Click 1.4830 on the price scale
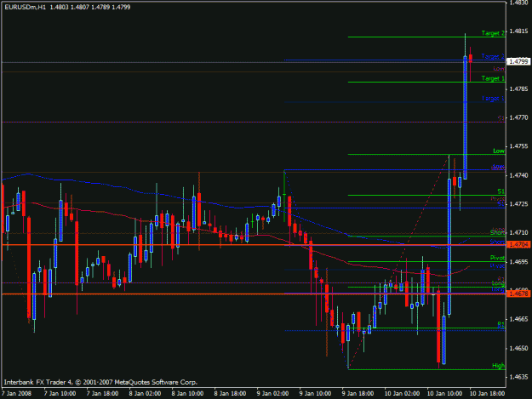 point(518,3)
